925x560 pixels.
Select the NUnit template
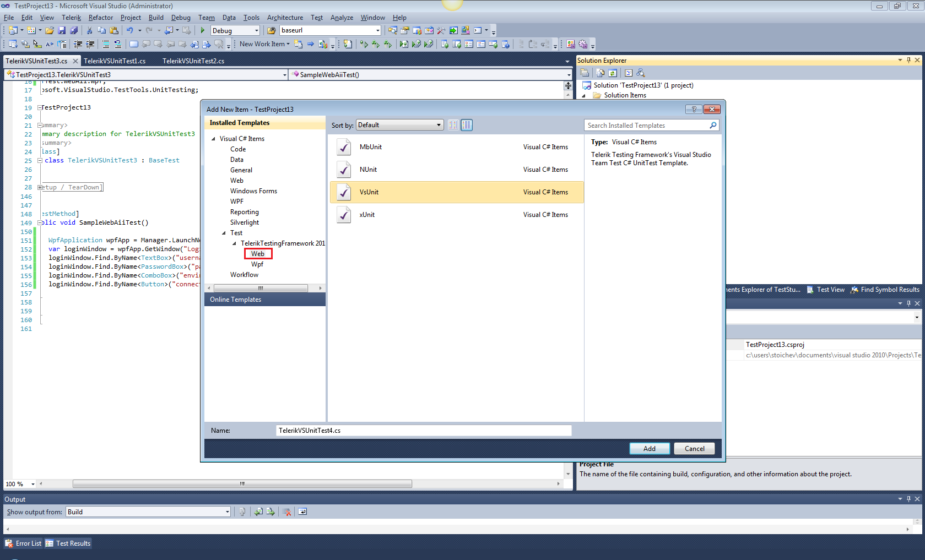(457, 170)
